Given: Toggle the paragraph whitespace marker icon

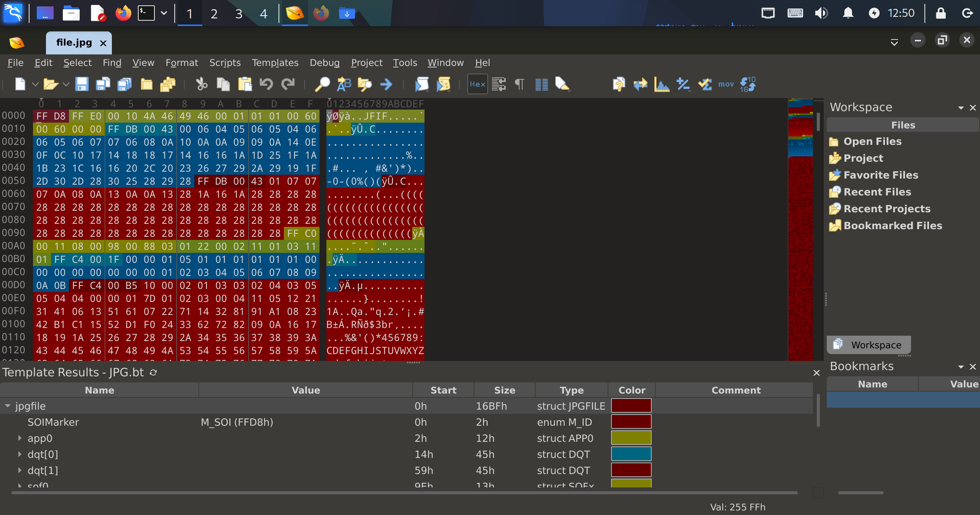Looking at the screenshot, I should (519, 84).
